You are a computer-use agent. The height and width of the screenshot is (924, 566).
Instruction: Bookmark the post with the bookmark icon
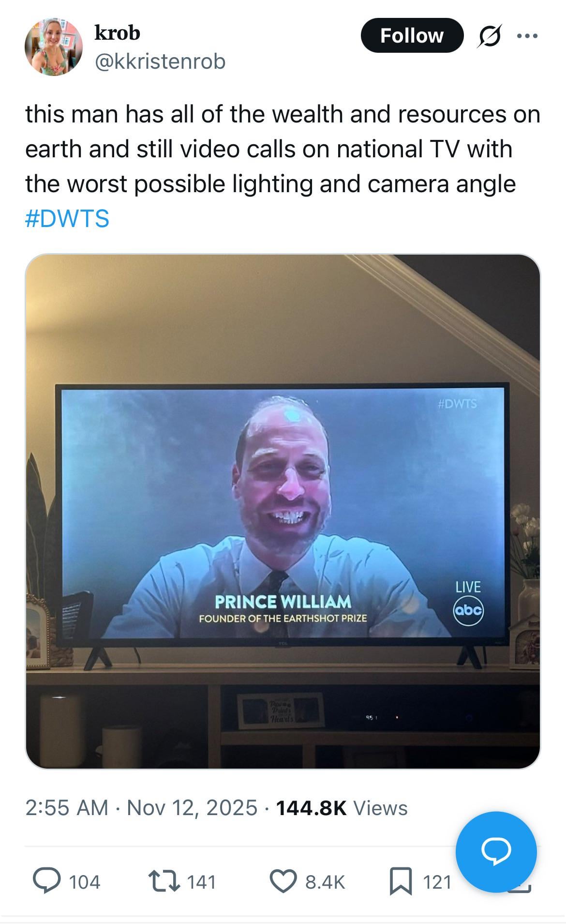pos(401,881)
